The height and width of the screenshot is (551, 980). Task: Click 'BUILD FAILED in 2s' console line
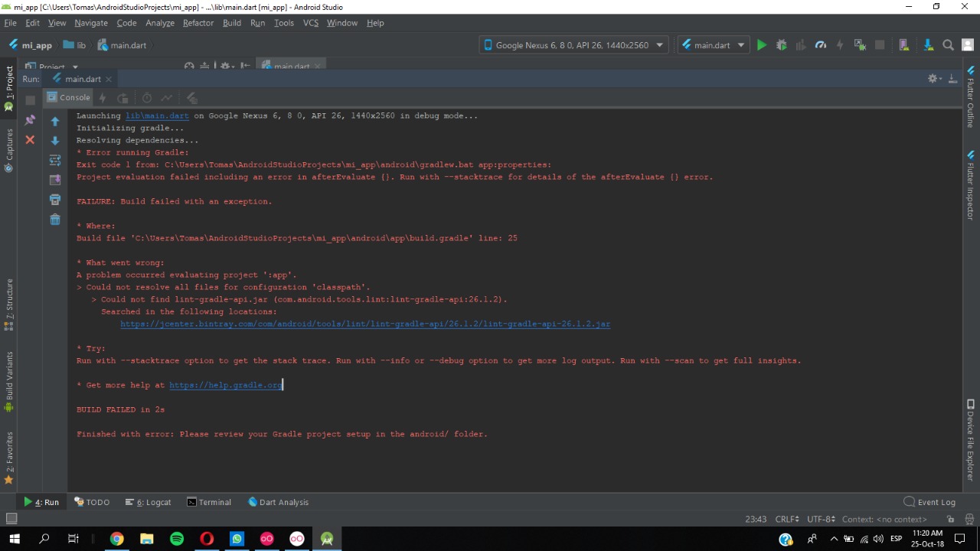(120, 409)
